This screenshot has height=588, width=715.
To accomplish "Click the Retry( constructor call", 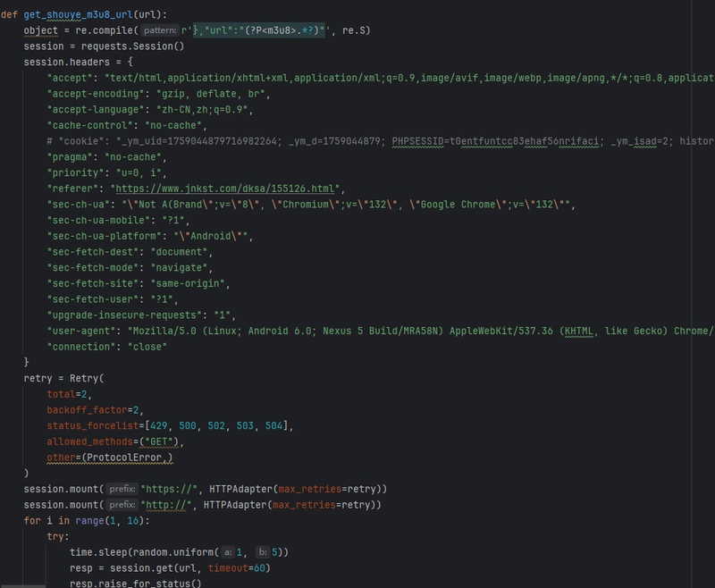I will (84, 378).
